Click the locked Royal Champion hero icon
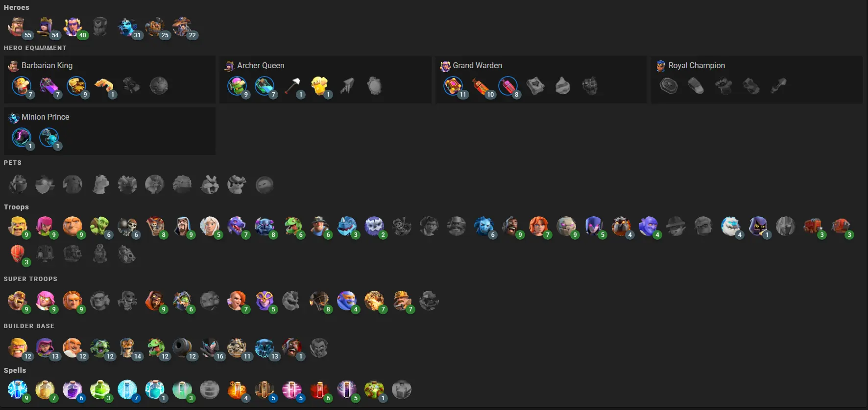This screenshot has width=868, height=410. tap(100, 27)
